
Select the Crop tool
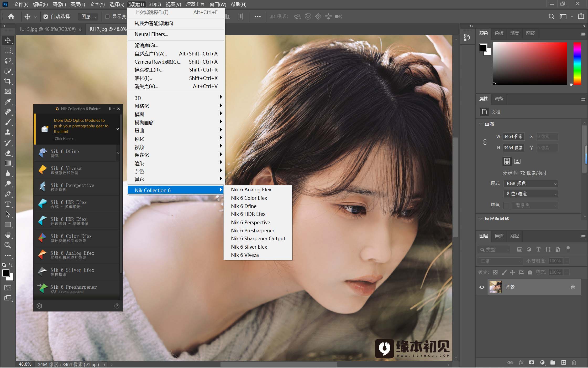tap(8, 81)
